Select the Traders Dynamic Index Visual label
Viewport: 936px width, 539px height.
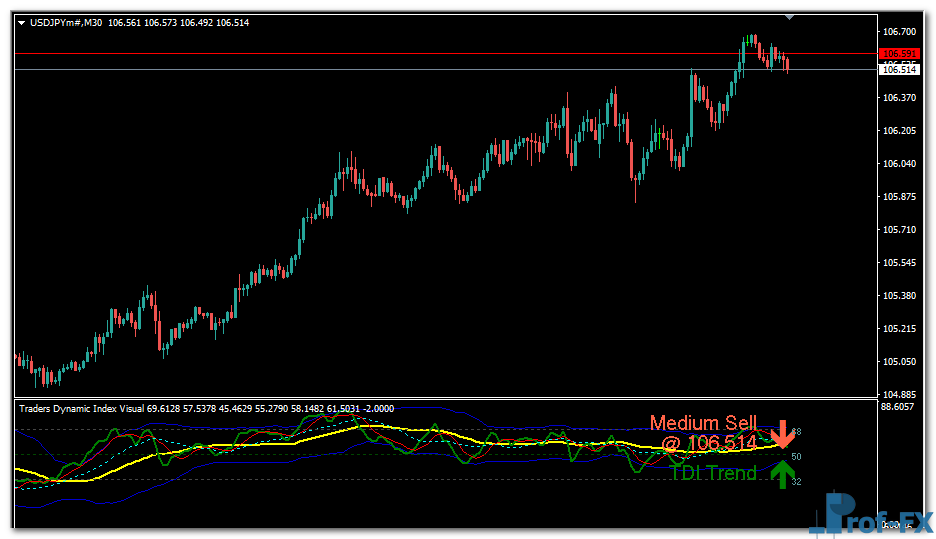pyautogui.click(x=82, y=408)
